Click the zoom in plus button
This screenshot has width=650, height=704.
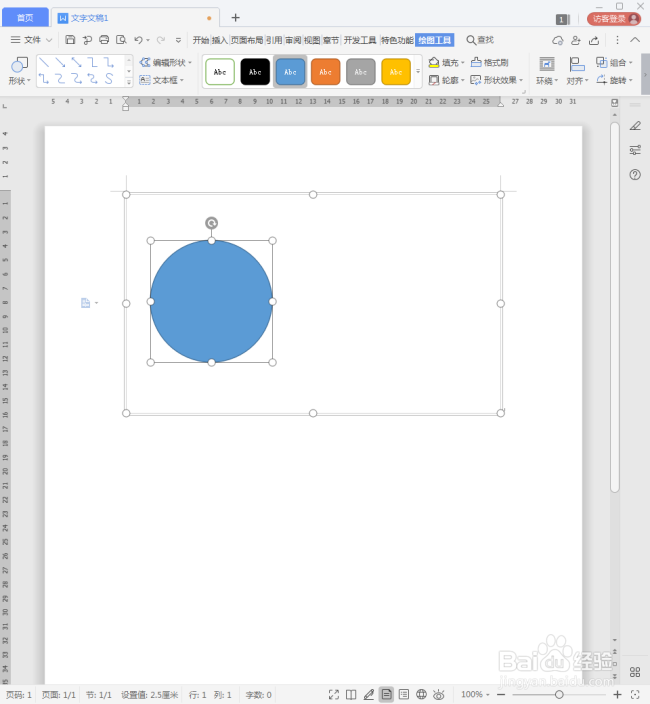click(x=617, y=695)
